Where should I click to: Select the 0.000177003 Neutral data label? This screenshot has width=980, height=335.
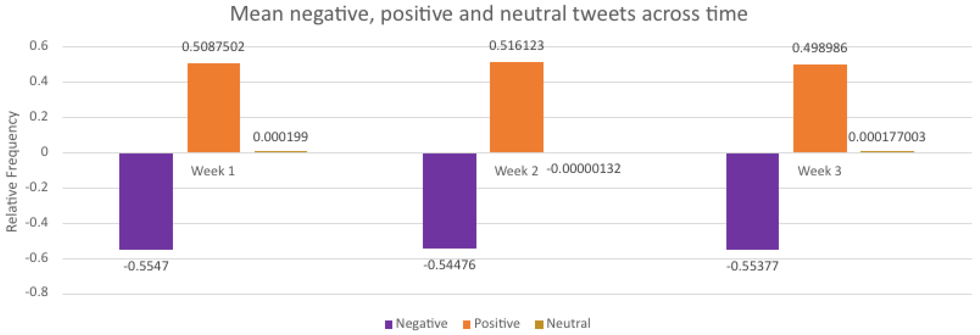click(887, 137)
